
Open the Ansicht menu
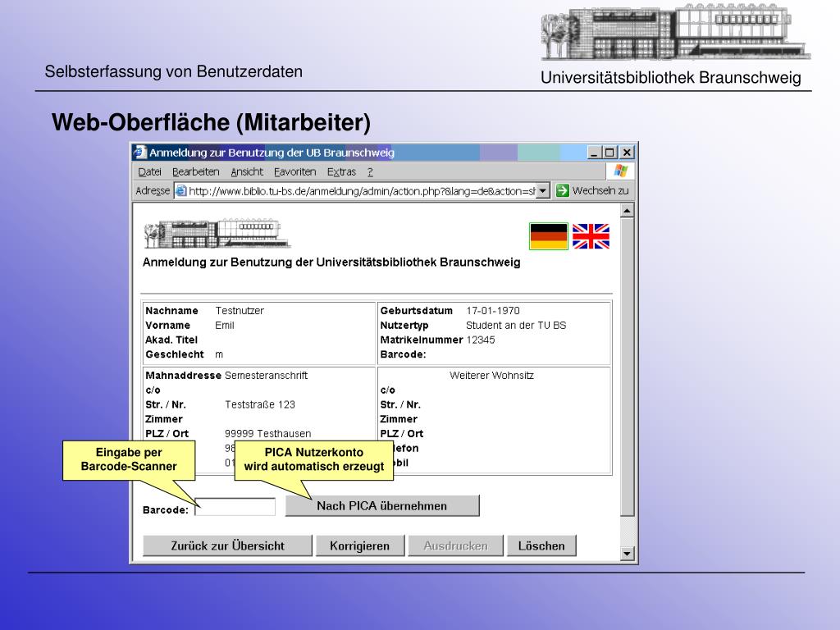click(246, 172)
